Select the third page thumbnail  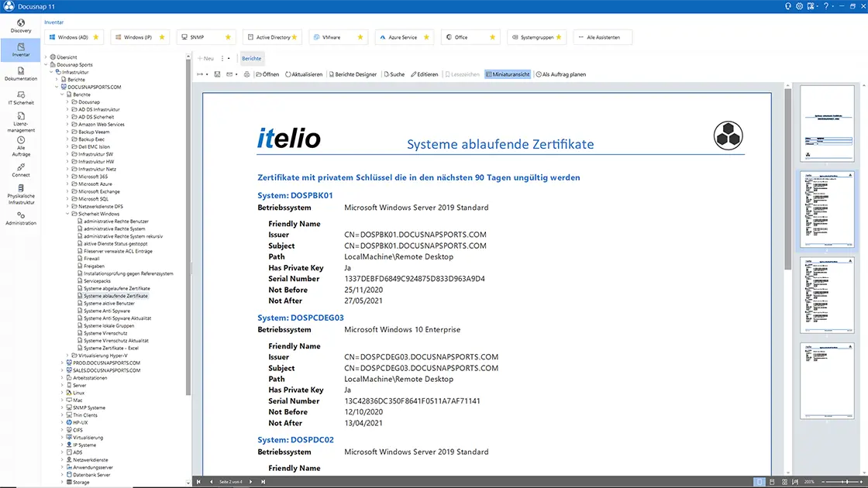(827, 295)
